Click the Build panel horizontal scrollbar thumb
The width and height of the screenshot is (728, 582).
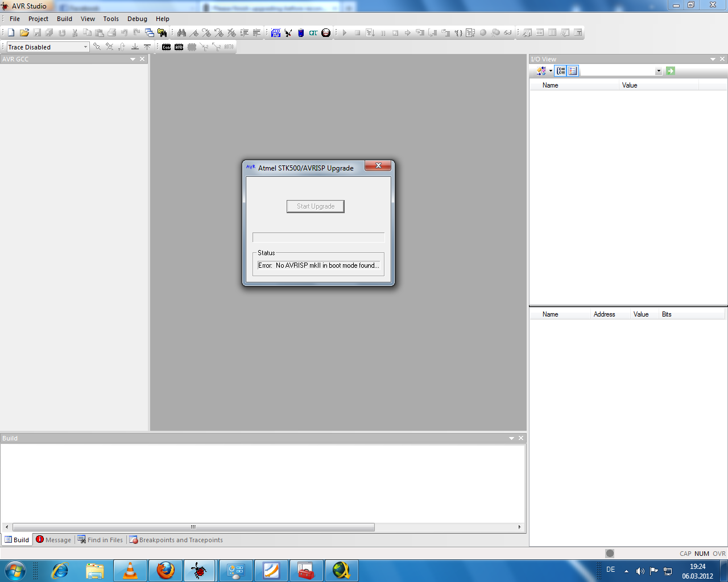click(193, 527)
